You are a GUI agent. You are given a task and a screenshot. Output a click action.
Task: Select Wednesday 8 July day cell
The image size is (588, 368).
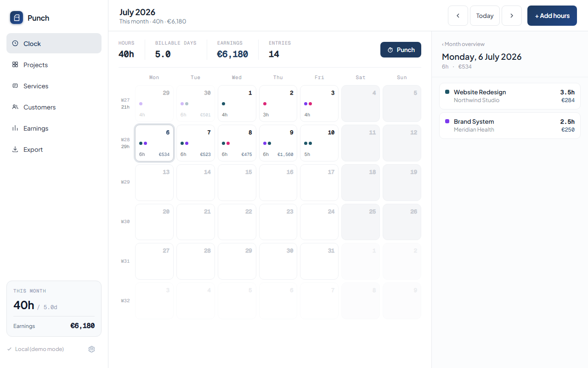point(237,143)
